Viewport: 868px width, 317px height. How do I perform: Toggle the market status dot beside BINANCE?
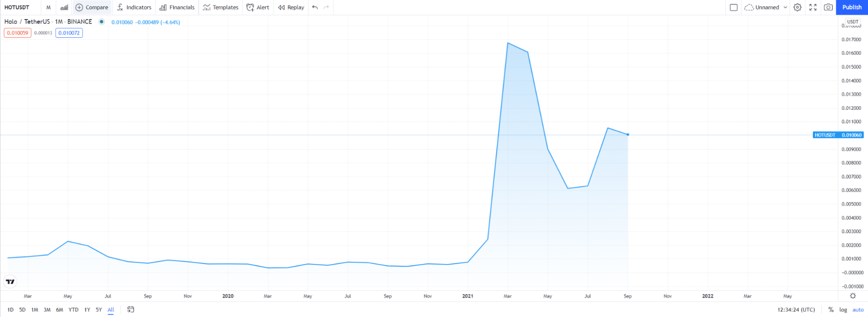[x=102, y=22]
